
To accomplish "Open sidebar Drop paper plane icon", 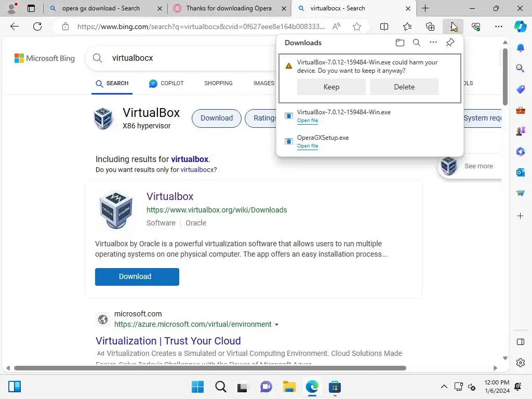I will (x=521, y=193).
